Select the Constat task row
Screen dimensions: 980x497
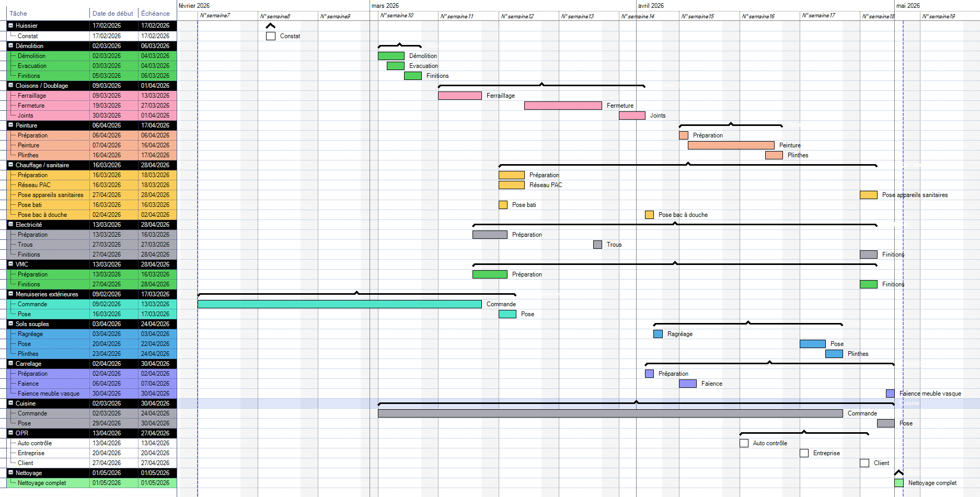pyautogui.click(x=92, y=36)
